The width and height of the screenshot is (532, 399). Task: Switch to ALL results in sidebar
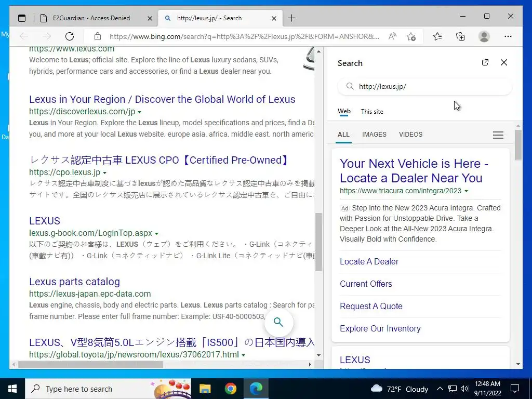tap(343, 135)
